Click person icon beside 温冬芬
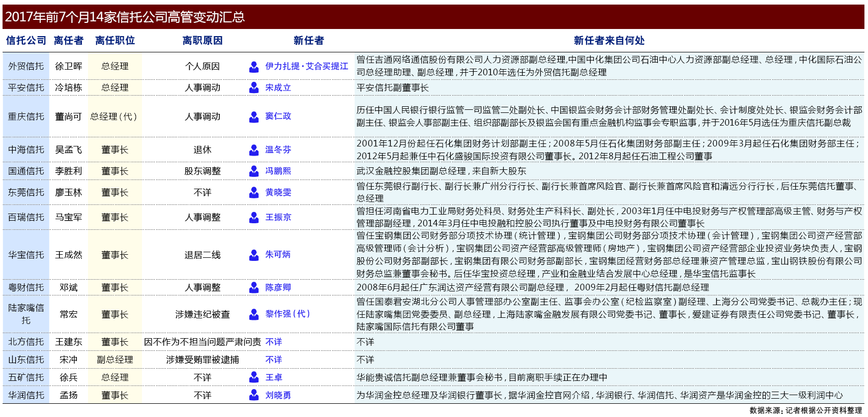868x417 pixels. tap(254, 150)
